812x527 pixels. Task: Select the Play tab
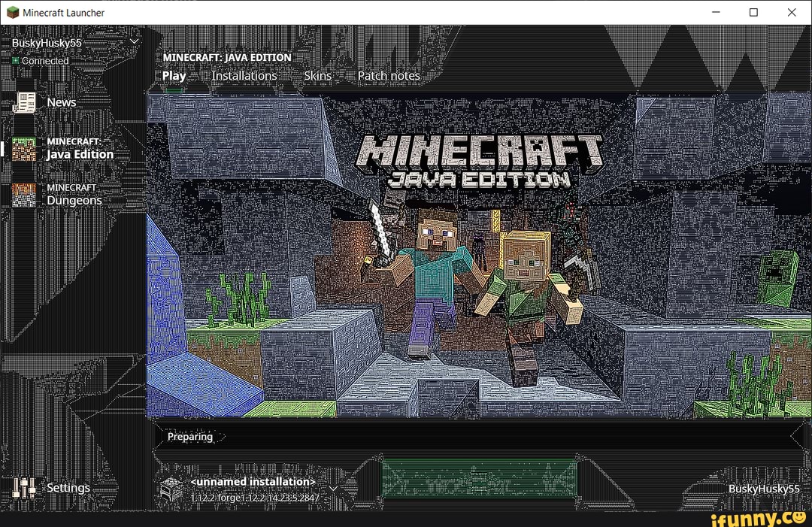click(174, 75)
